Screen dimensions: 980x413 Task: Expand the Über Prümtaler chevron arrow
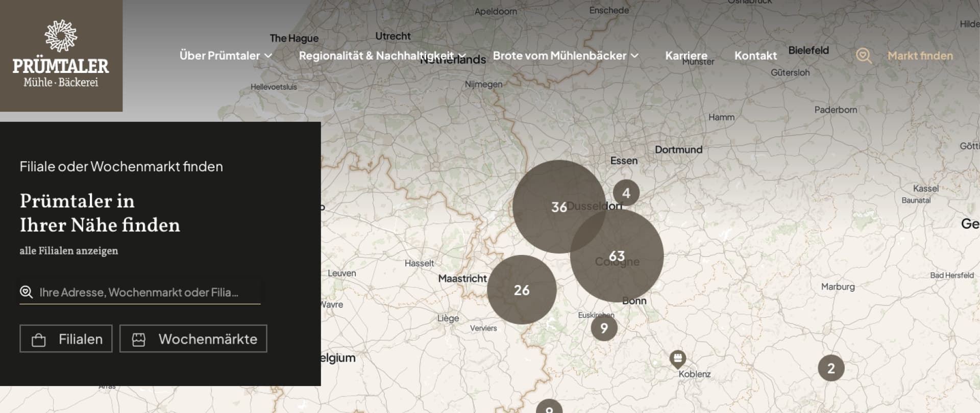click(x=268, y=56)
